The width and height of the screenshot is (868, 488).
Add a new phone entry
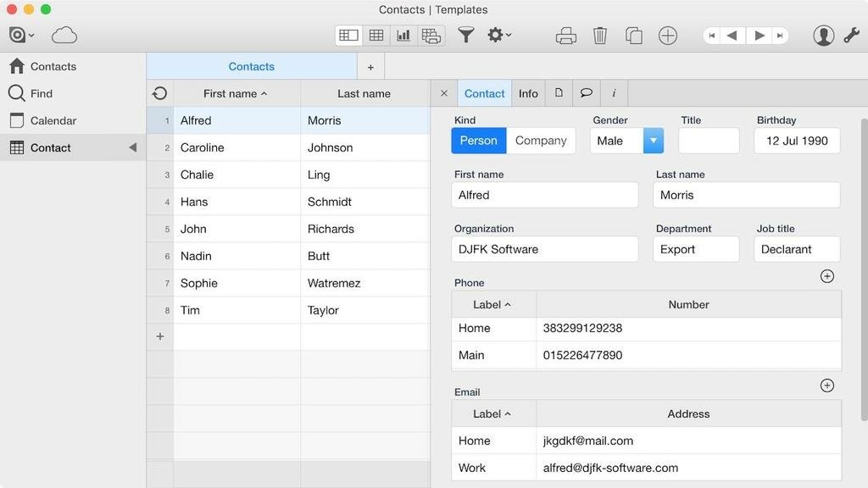pos(827,276)
